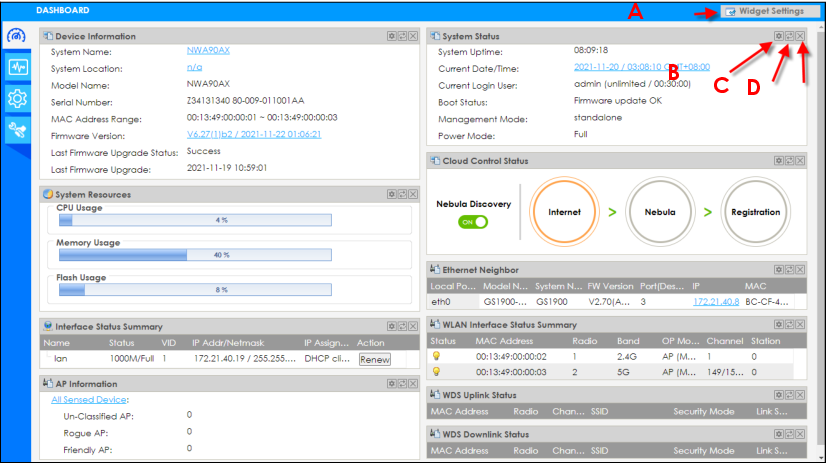829x463 pixels.
Task: Refresh the Cloud Control Status widget
Action: pyautogui.click(x=789, y=160)
